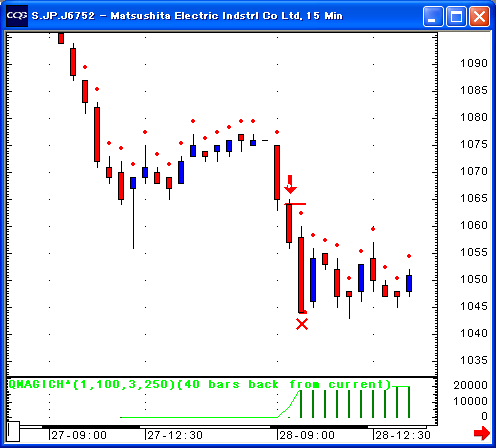This screenshot has width=496, height=448.
Task: Click the chart title S.JP.J6752 Matsushita
Action: coord(187,16)
